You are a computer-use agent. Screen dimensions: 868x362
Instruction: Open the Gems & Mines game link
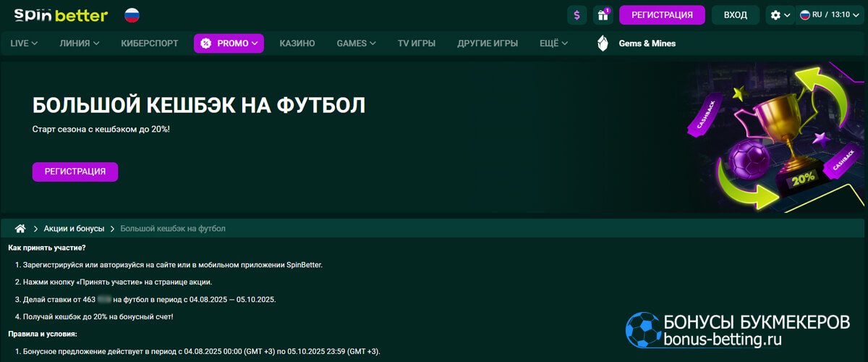647,43
